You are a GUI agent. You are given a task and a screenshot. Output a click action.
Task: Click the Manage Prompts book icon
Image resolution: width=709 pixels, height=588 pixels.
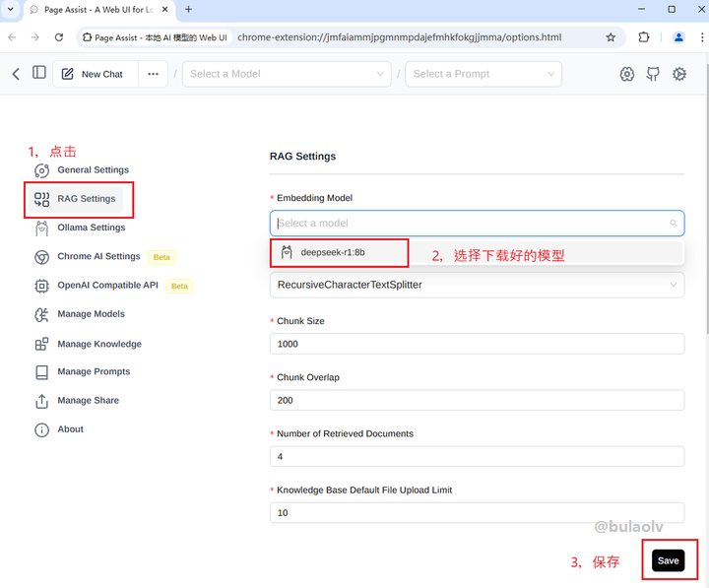(41, 372)
